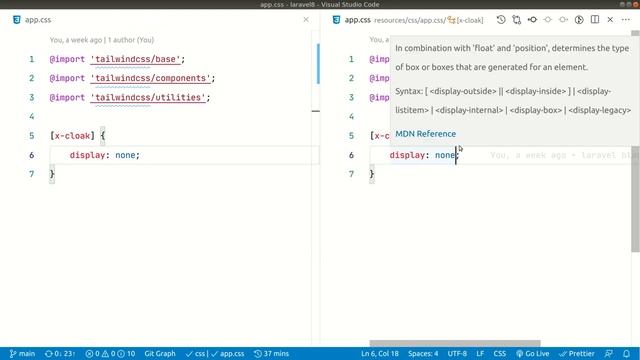This screenshot has width=640, height=360.
Task: Click the previous revision dimmed icon
Action: 548,20
